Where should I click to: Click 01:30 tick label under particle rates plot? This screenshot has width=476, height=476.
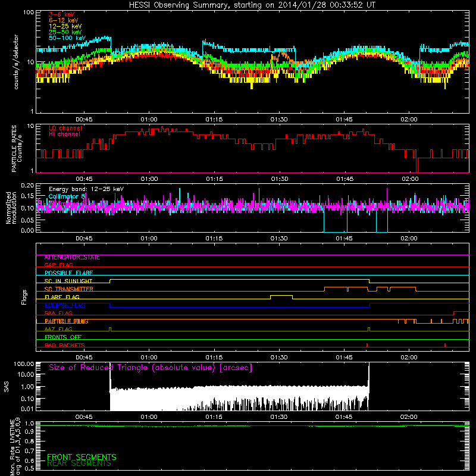(280, 179)
